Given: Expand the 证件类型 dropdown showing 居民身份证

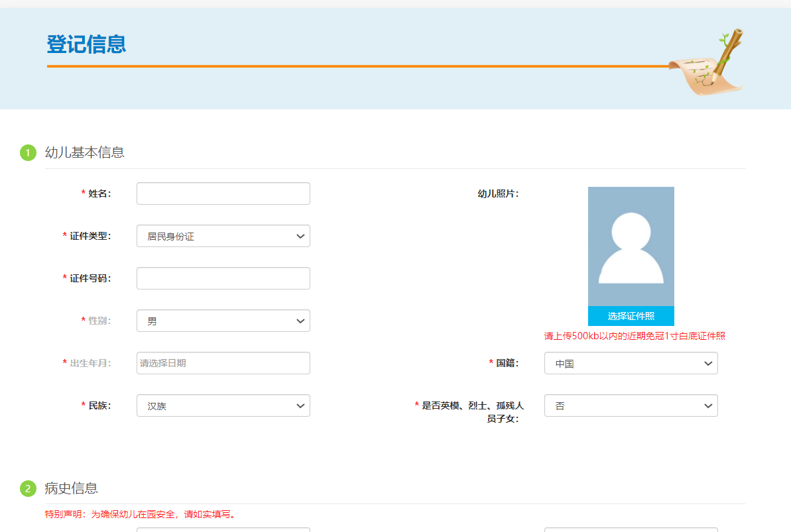Looking at the screenshot, I should click(x=223, y=236).
